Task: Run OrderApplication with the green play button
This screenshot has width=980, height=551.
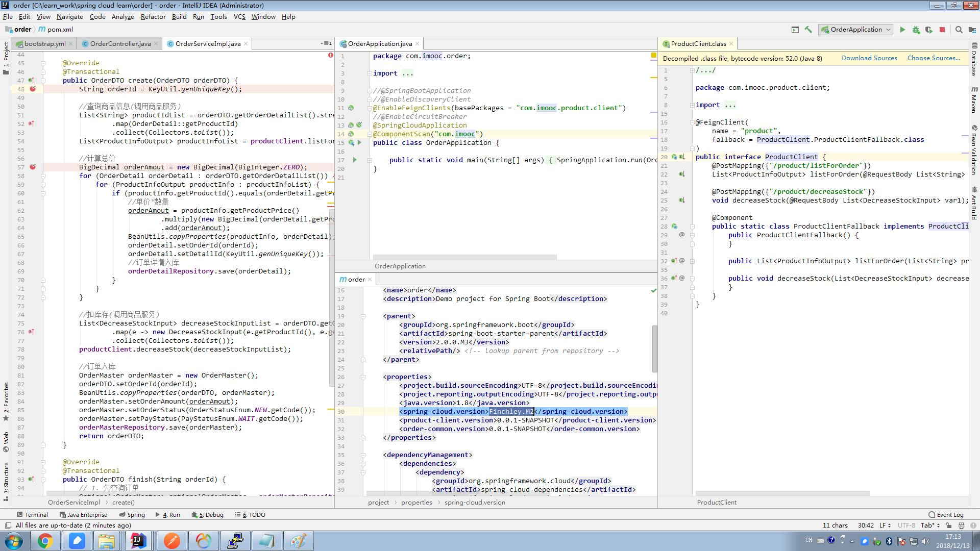Action: [902, 30]
